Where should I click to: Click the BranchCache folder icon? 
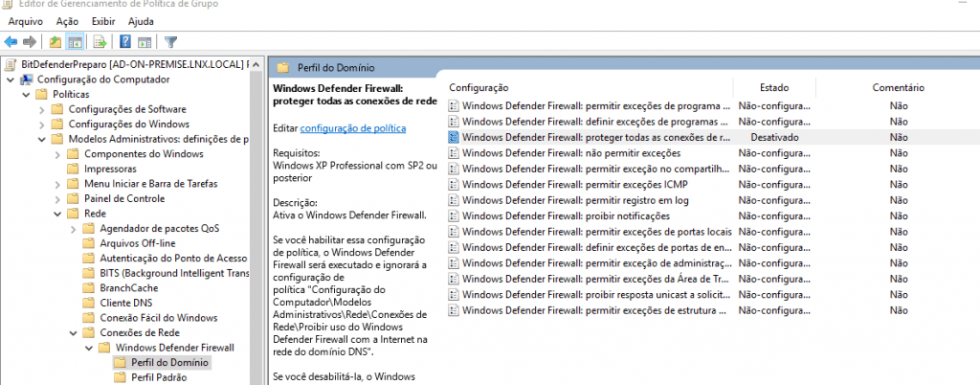click(89, 288)
